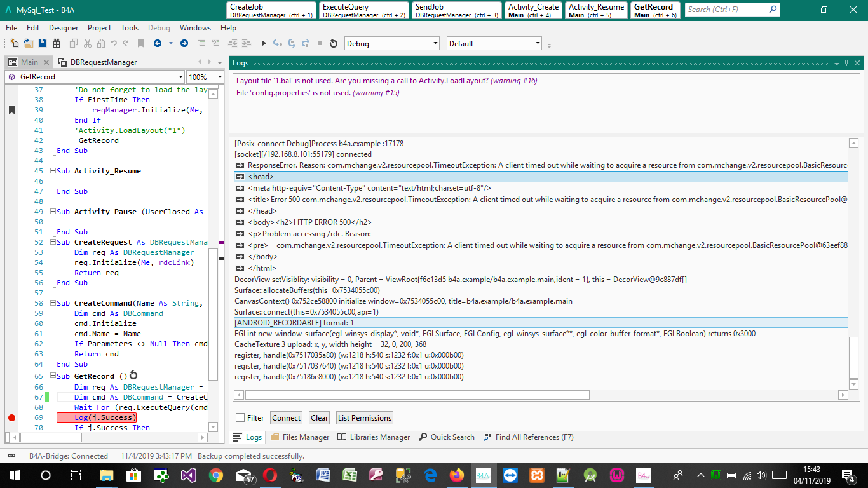Viewport: 868px width, 488px height.
Task: Click Logs horizontal scrollbar thumb
Action: point(417,395)
